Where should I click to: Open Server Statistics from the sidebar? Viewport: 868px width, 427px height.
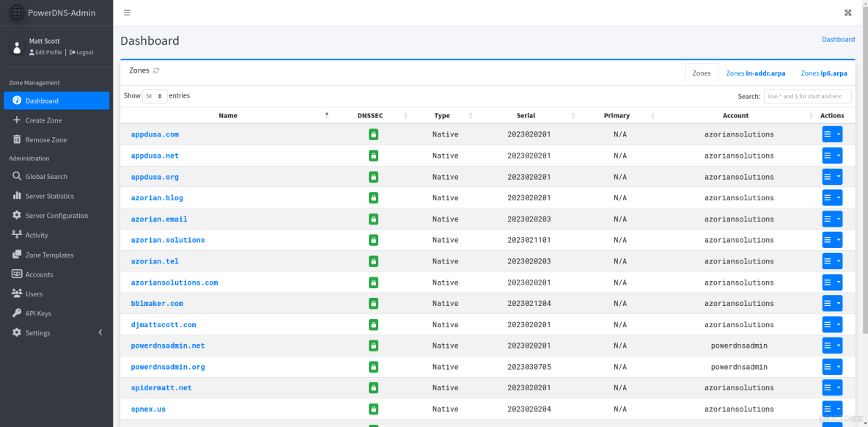tap(49, 196)
